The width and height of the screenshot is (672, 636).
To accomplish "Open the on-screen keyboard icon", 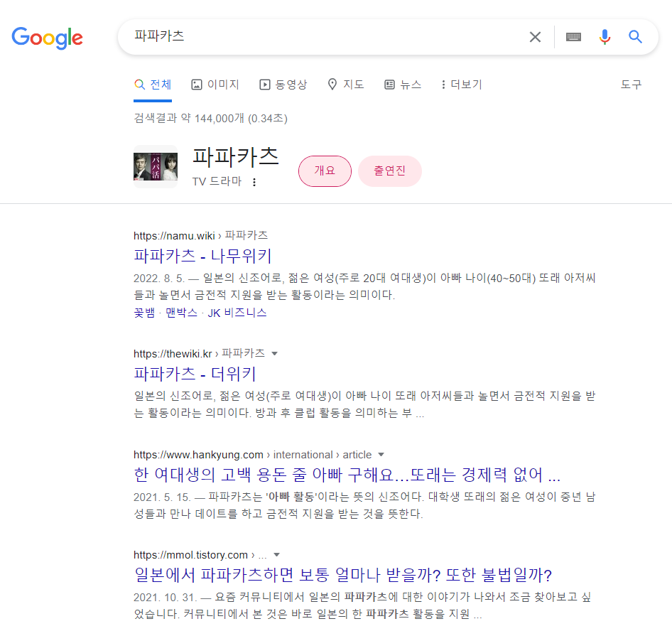I will point(573,37).
